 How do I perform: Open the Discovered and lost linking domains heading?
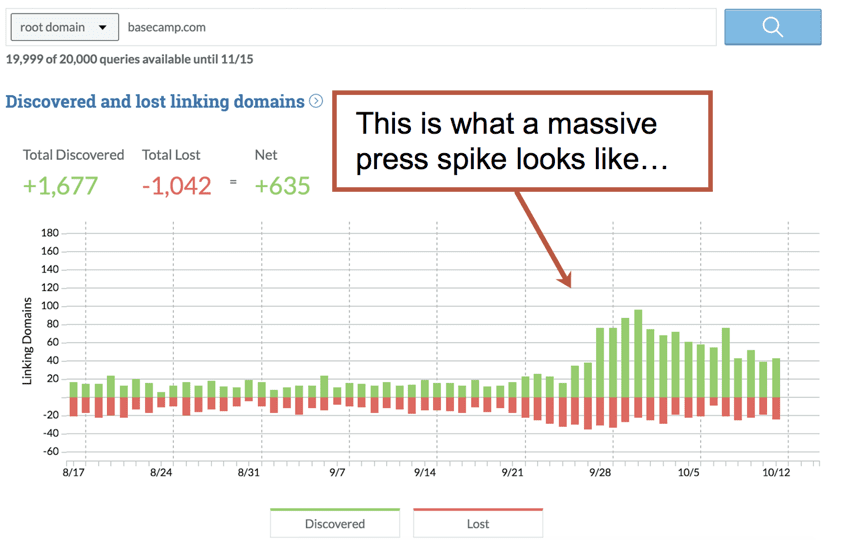(x=155, y=101)
